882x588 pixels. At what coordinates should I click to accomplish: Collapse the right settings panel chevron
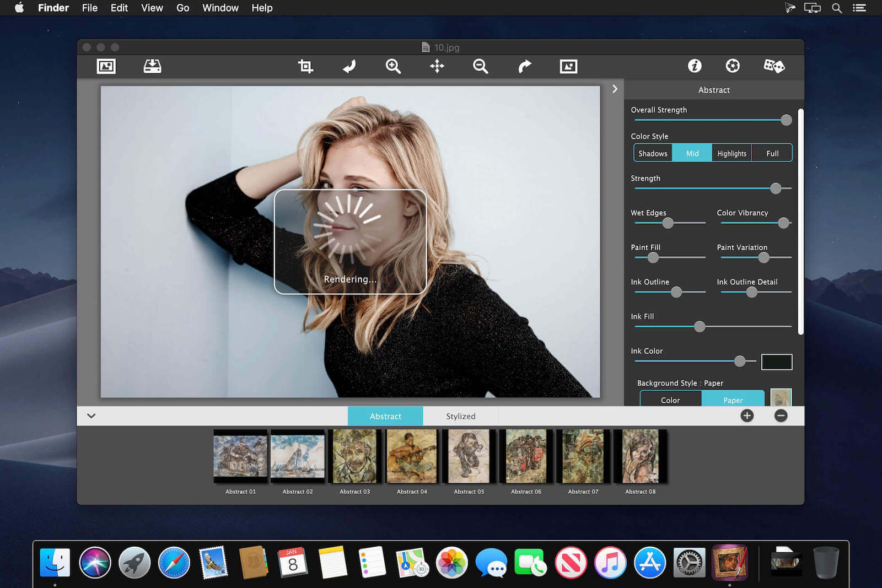pyautogui.click(x=615, y=89)
